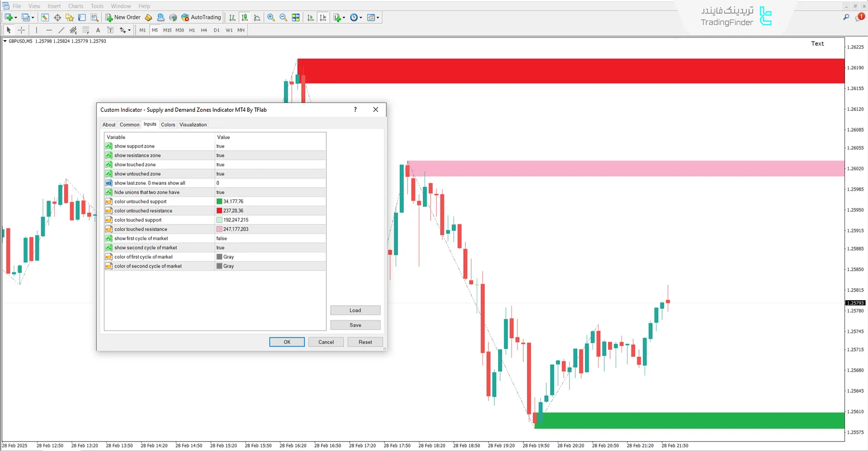Enable chart Auto Scroll
868x451 pixels.
coord(310,17)
